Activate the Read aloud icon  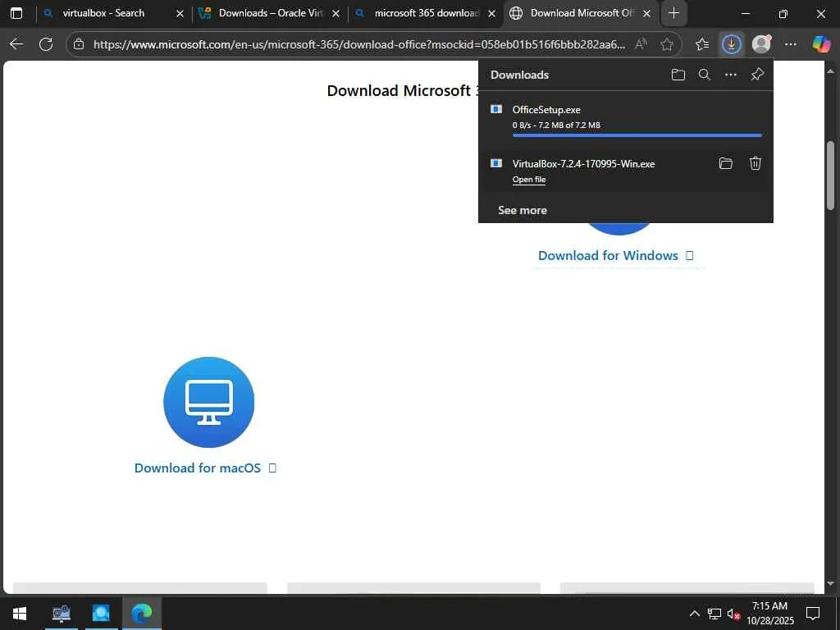(x=641, y=44)
